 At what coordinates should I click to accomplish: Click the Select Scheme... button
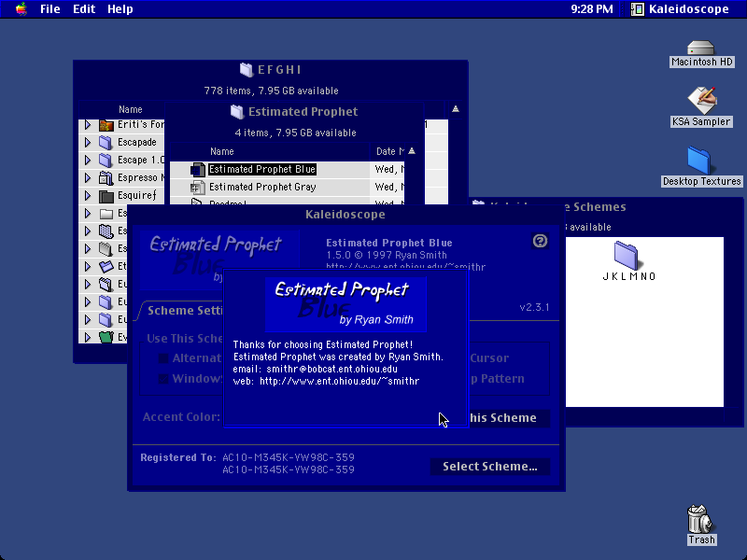point(490,467)
